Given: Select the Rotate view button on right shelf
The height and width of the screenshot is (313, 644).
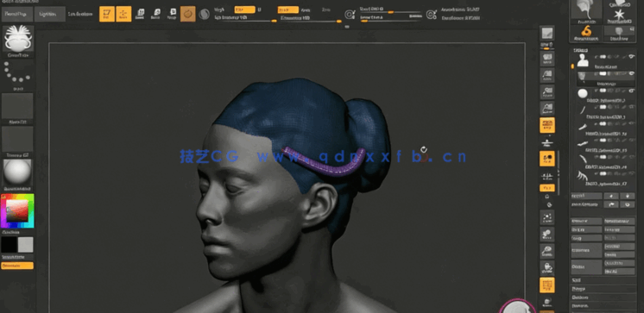Looking at the screenshot, I should click(x=547, y=267).
